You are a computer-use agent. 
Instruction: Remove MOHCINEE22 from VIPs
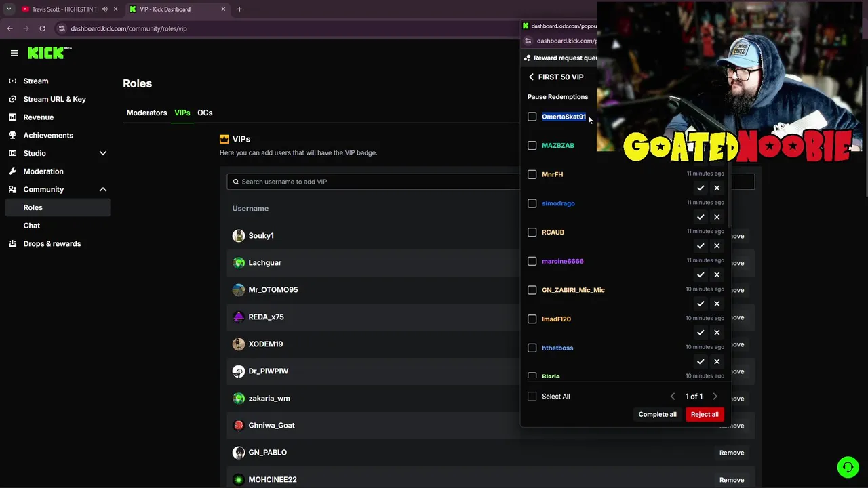(732, 480)
